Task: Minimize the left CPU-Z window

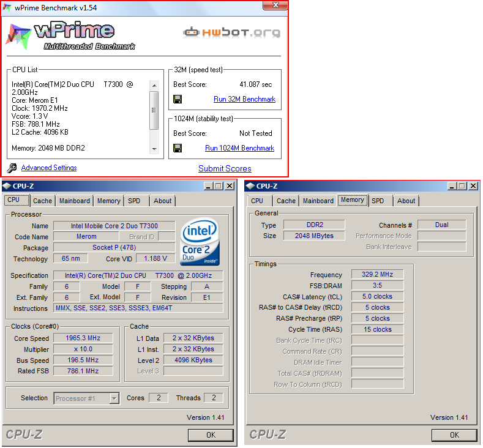Action: coord(209,186)
